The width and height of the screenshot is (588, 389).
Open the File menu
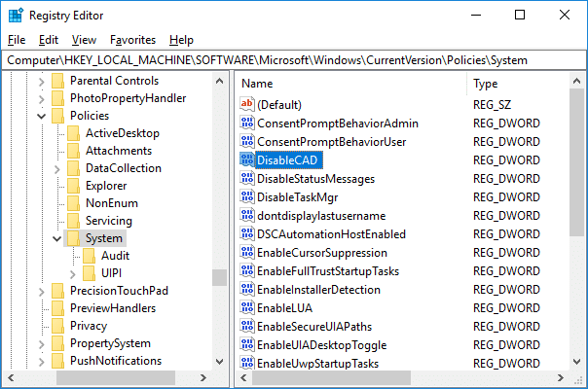[x=17, y=40]
